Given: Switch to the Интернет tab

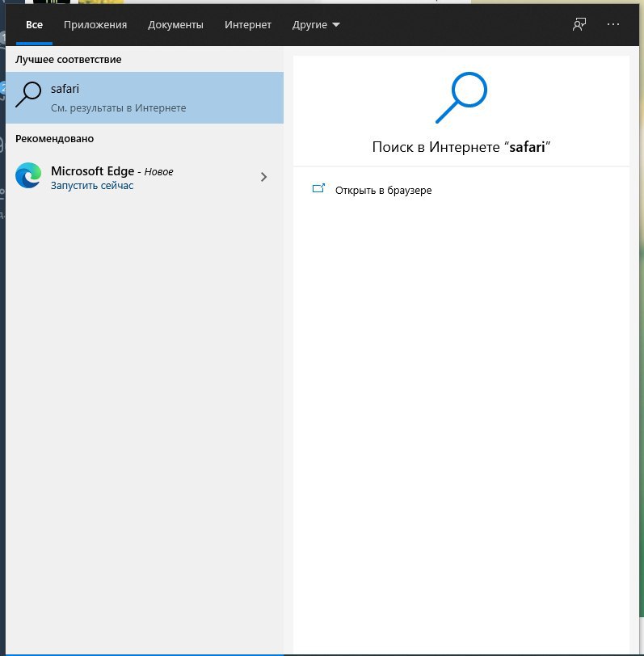Looking at the screenshot, I should pyautogui.click(x=248, y=25).
